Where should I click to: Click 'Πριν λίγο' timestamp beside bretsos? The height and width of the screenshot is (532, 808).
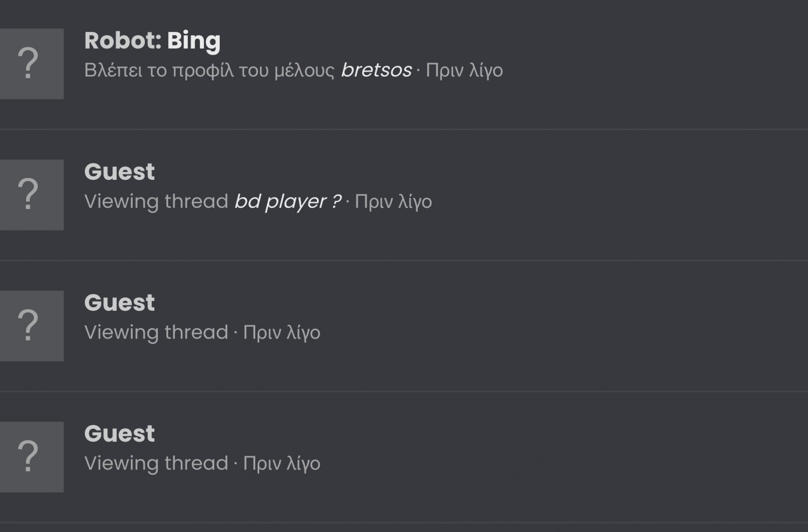[x=464, y=70]
